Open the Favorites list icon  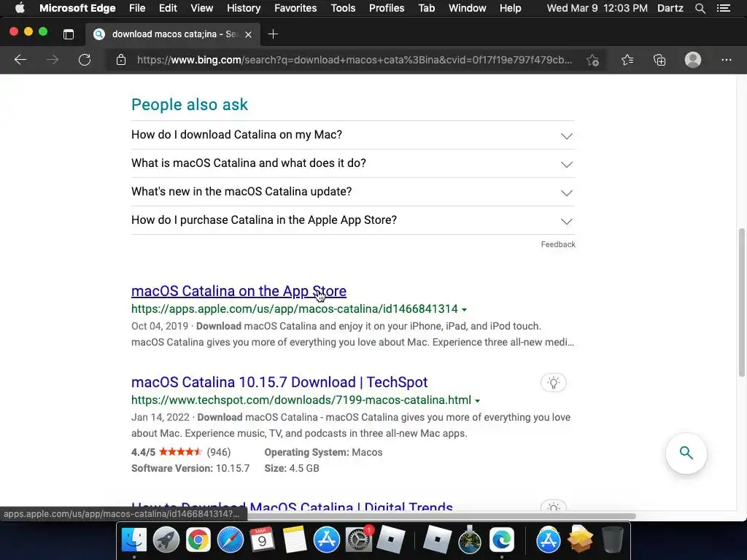pos(627,60)
